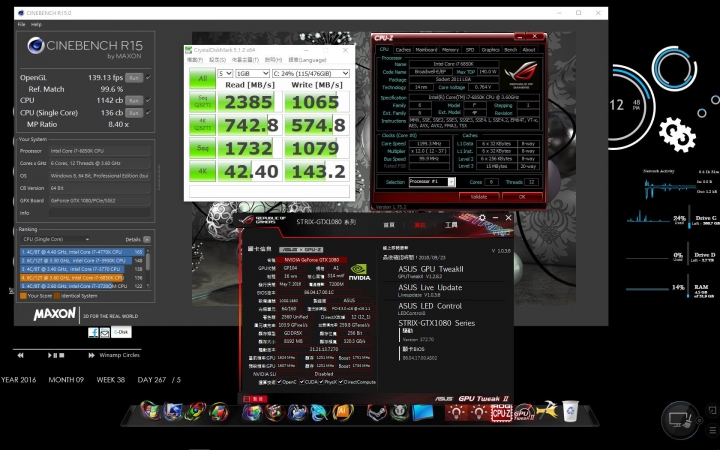720x450 pixels.
Task: Open the ranking type dropdown CPU (Single Core)
Action: tap(55, 239)
